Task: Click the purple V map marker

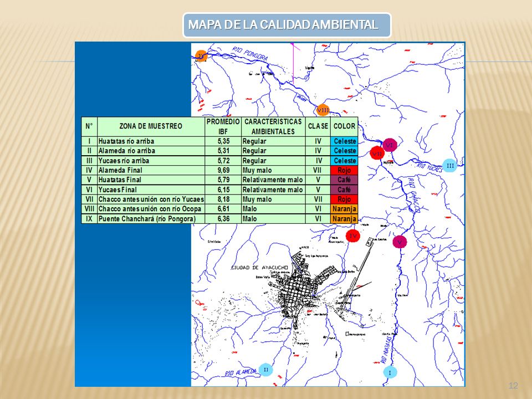Action: tap(400, 242)
